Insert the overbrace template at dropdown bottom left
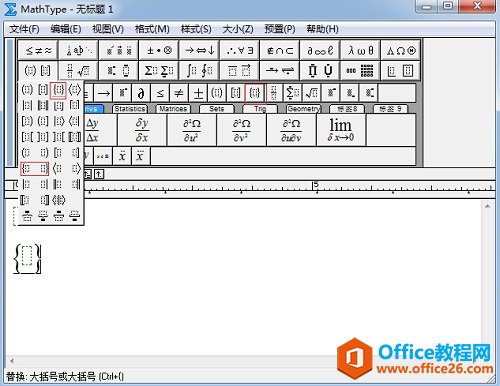500x386 pixels. [27, 216]
